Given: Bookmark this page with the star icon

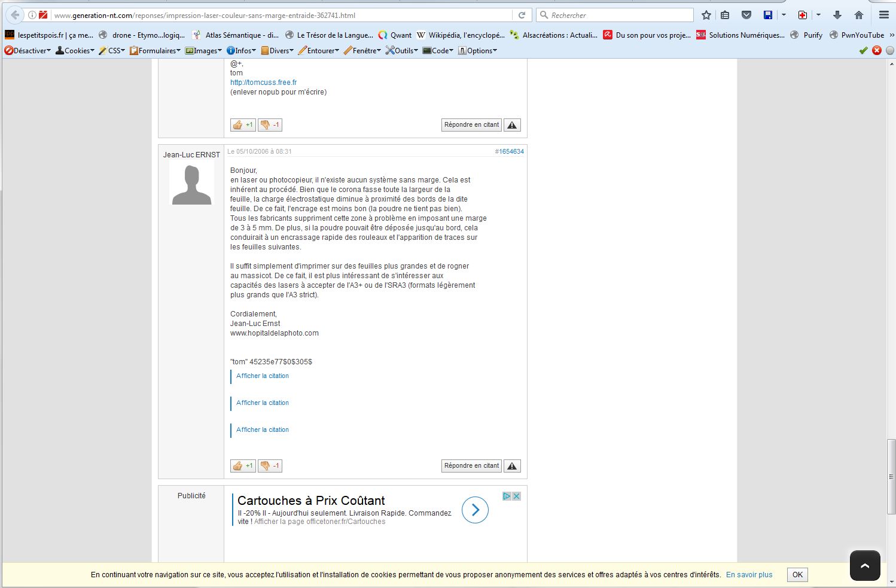Looking at the screenshot, I should tap(706, 15).
